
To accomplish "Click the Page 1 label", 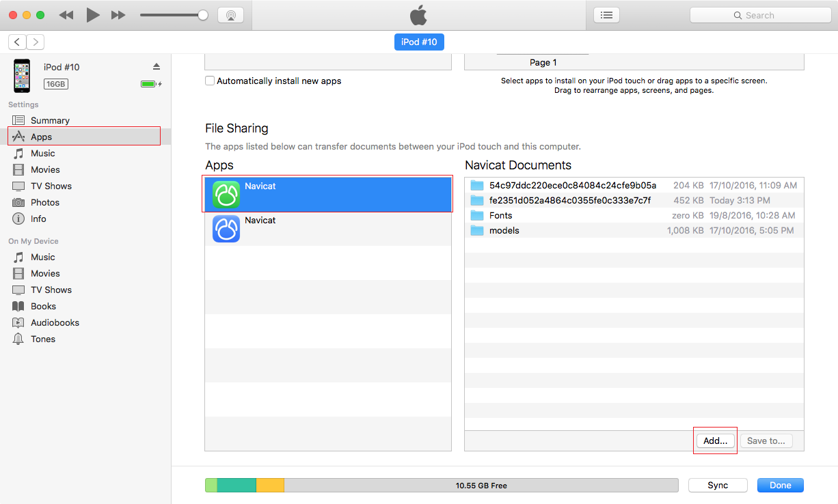I will (543, 62).
